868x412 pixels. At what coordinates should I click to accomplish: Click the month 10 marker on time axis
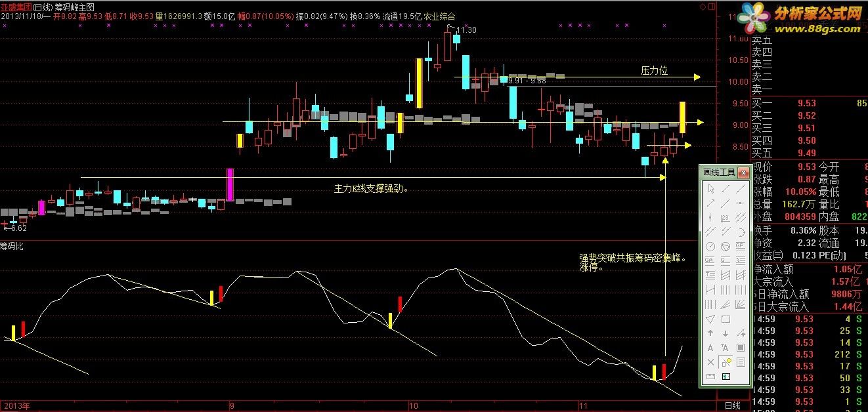pyautogui.click(x=414, y=406)
